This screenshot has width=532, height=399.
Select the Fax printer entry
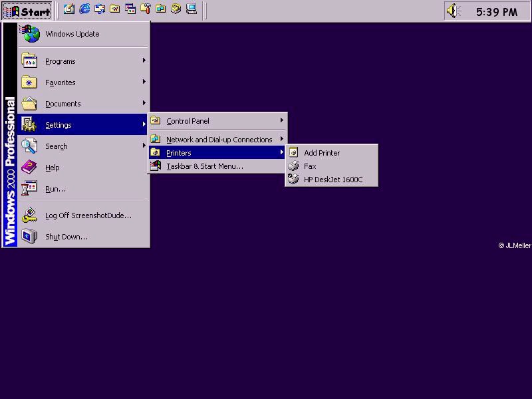331,166
